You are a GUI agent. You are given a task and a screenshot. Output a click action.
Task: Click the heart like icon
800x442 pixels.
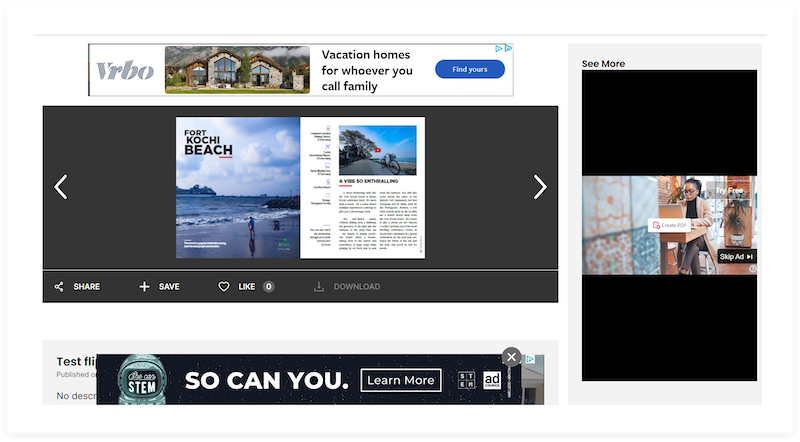pos(223,286)
